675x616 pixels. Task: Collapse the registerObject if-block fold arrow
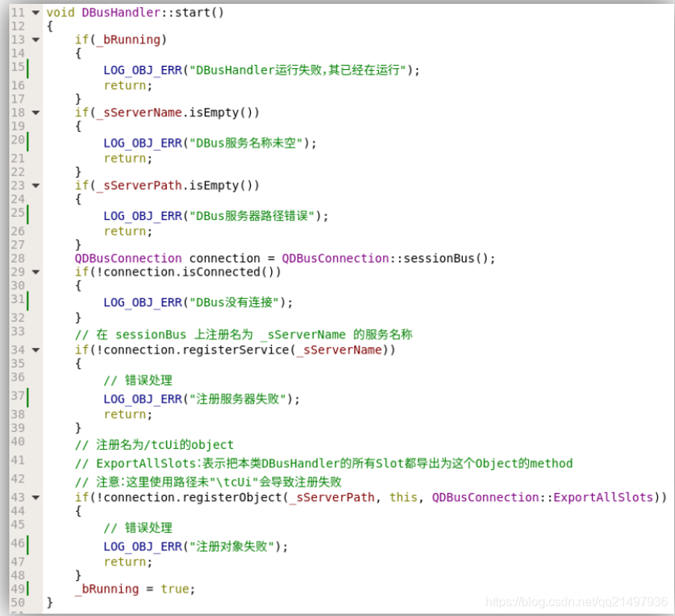[x=36, y=498]
